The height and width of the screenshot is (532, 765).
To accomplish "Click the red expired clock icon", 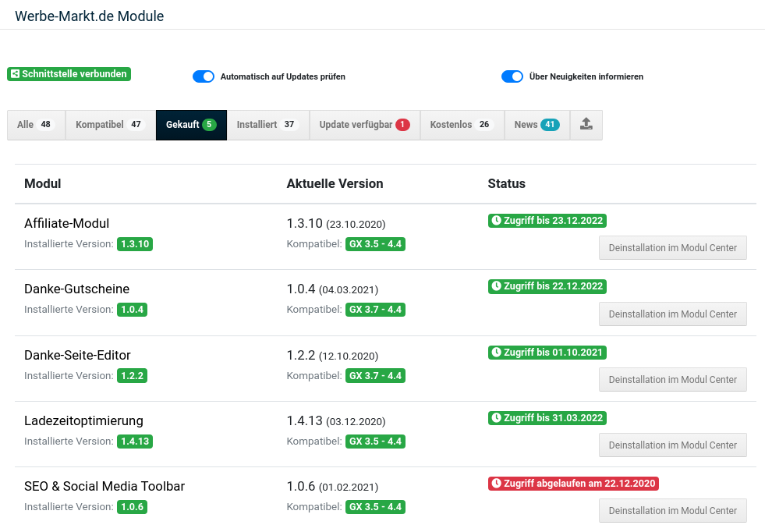I will [x=496, y=484].
